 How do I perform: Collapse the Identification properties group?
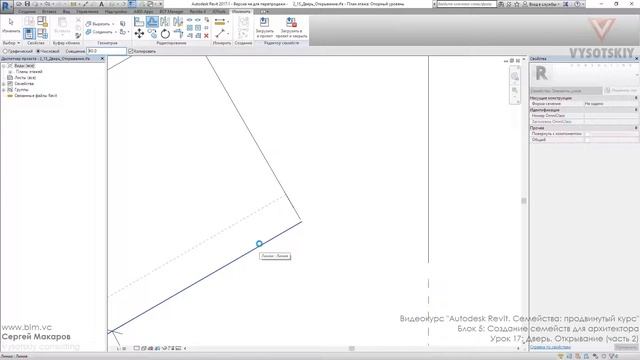636,110
